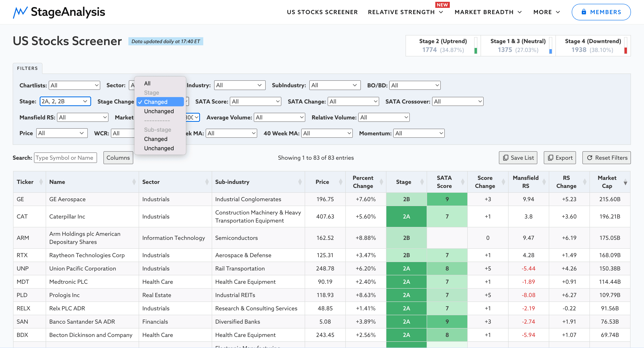Click the Save List button
Image resolution: width=644 pixels, height=348 pixels.
[518, 158]
